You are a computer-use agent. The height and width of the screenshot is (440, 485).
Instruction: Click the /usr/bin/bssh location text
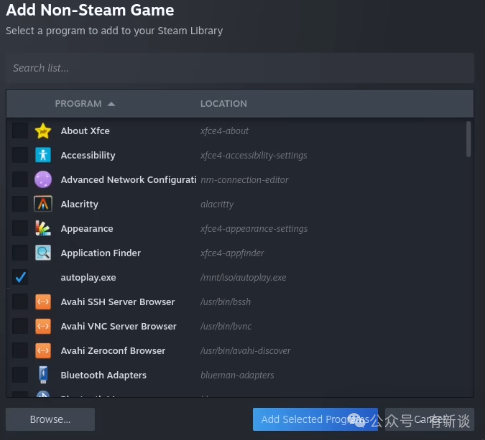[x=225, y=302]
